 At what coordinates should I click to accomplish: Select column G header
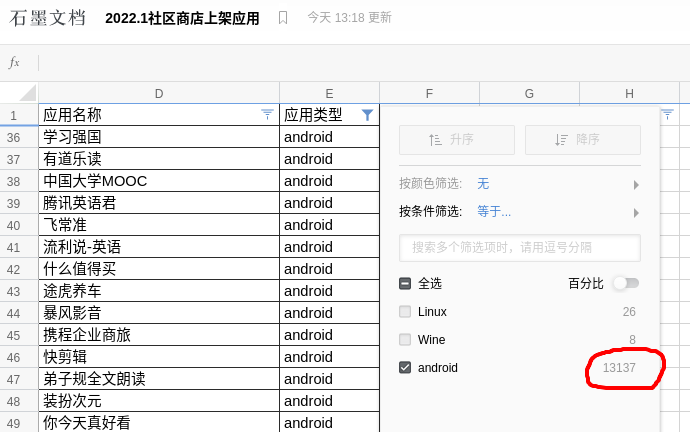pos(529,93)
